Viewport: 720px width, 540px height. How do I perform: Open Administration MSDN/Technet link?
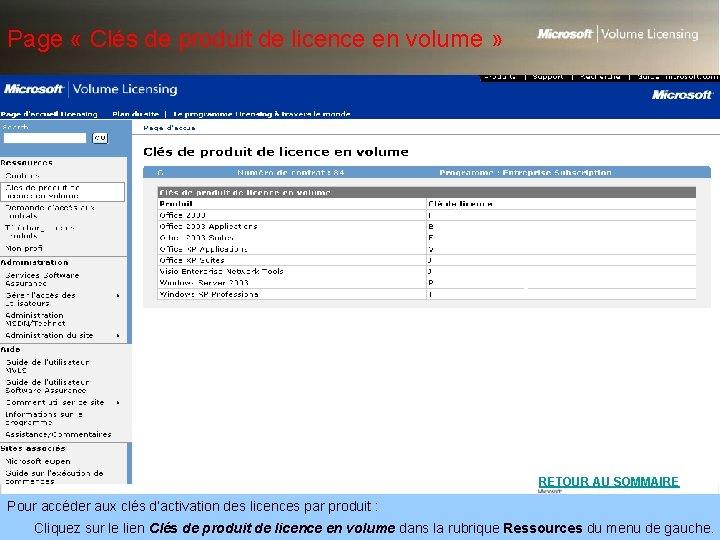tap(35, 319)
